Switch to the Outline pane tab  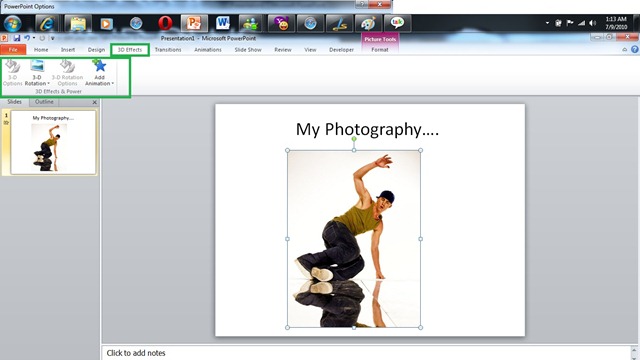click(44, 102)
